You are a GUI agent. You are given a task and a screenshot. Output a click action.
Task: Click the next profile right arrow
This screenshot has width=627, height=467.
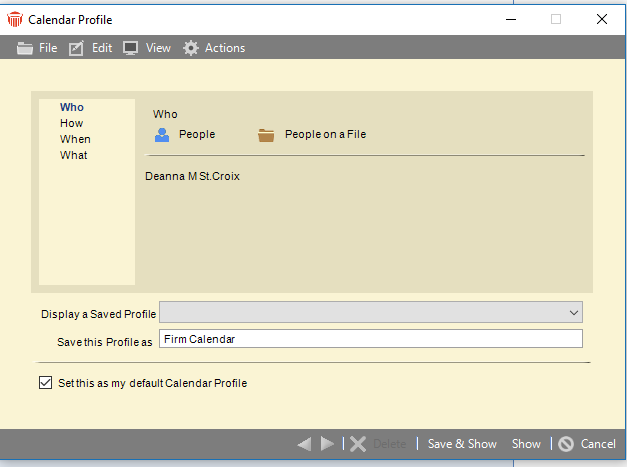click(x=327, y=444)
